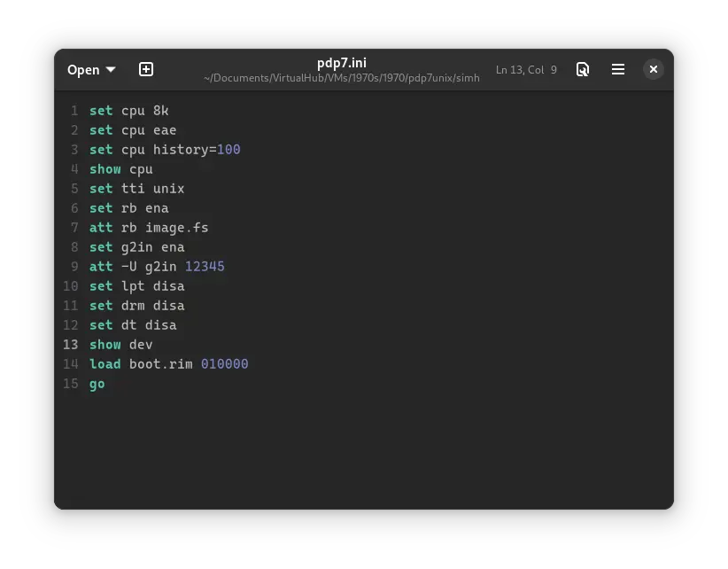This screenshot has height=569, width=728.
Task: Click 'set lpt disa' on line 10
Action: [x=136, y=285]
